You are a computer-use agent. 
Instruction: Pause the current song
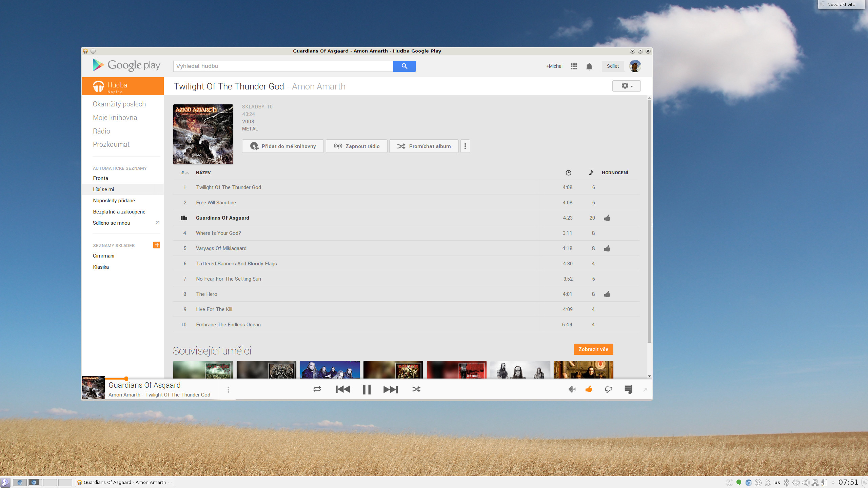click(x=367, y=389)
